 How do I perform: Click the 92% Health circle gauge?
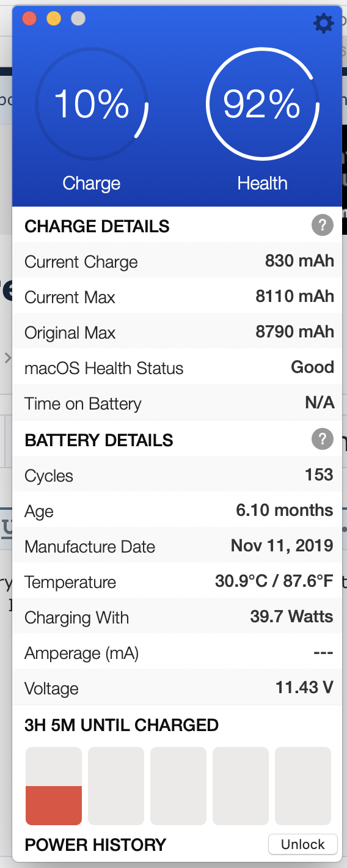262,104
